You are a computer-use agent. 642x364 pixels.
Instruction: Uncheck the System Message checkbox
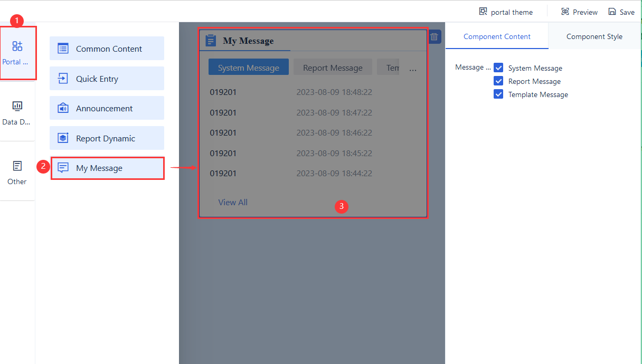tap(498, 68)
